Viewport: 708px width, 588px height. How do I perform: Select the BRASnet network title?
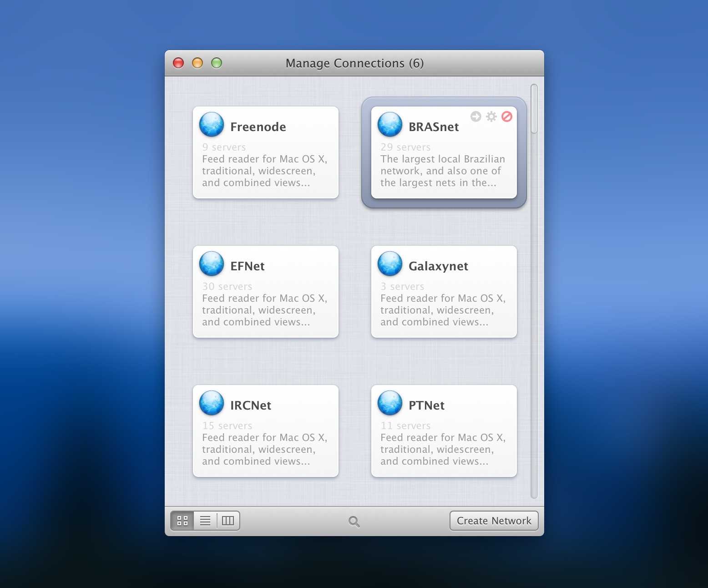[x=434, y=127]
